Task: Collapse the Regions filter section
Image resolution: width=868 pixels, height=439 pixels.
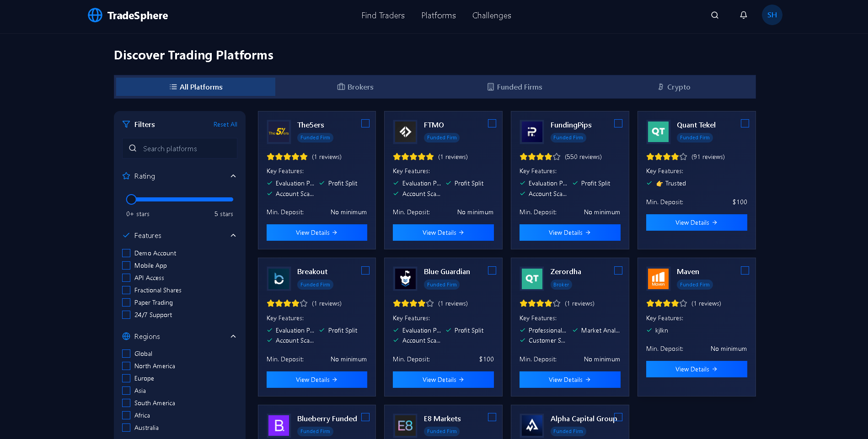Action: point(233,336)
